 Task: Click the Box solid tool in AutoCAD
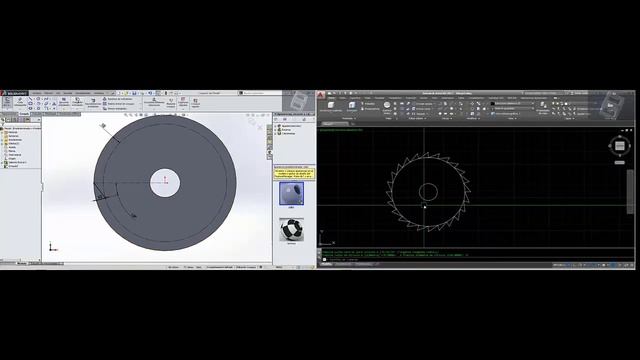click(x=331, y=106)
